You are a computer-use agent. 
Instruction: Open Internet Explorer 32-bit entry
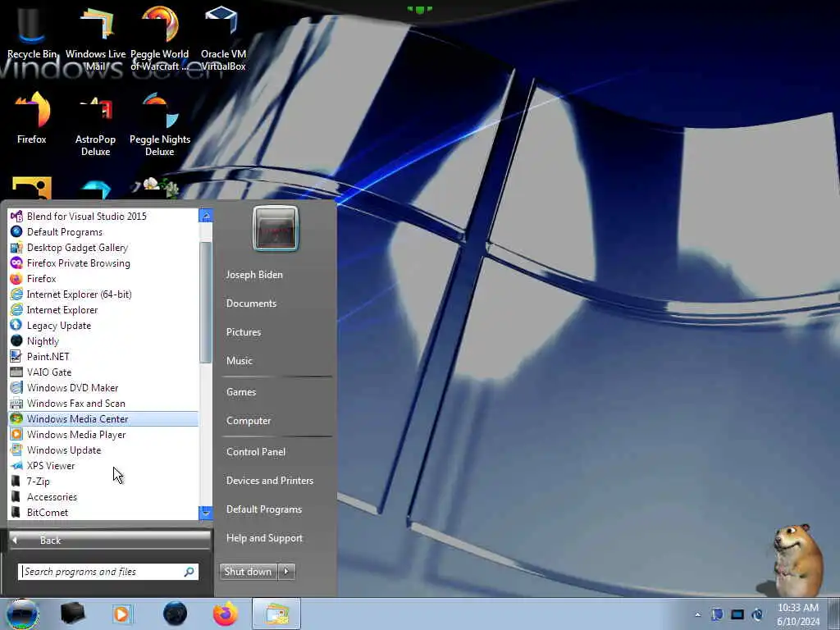tap(103, 309)
